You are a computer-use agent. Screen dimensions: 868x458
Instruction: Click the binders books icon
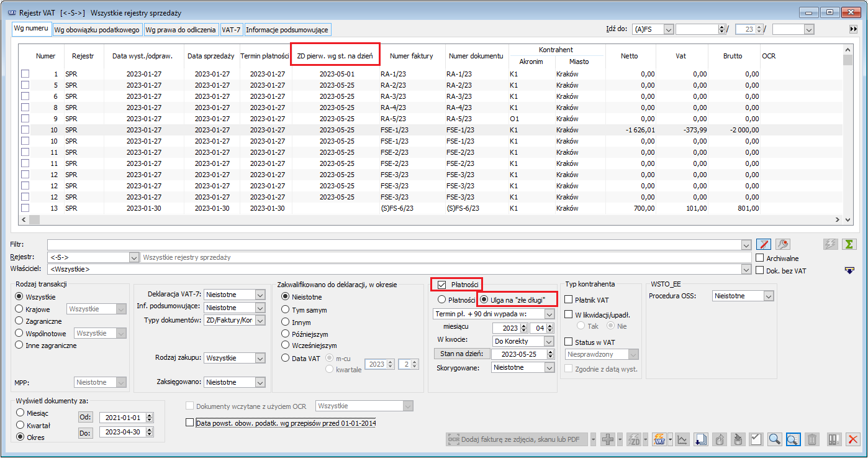(834, 439)
